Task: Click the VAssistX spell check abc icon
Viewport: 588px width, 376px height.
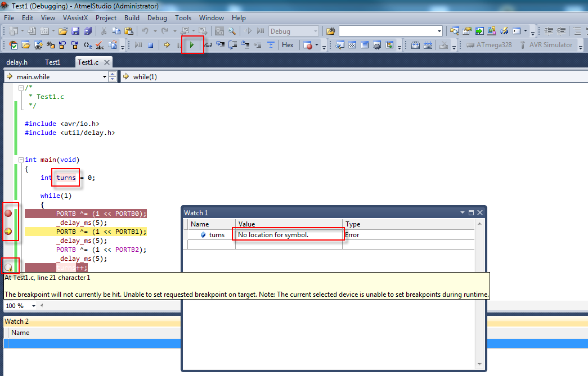Action: click(x=100, y=46)
